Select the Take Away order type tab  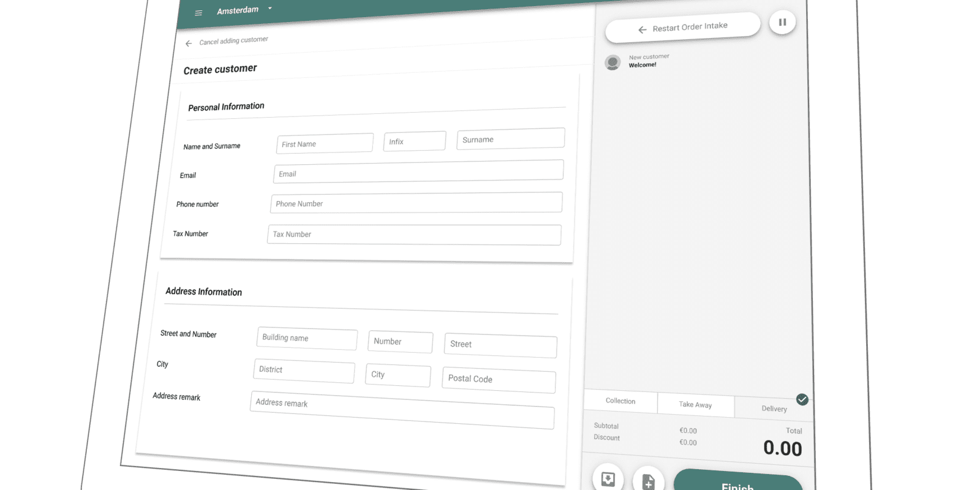pos(695,405)
